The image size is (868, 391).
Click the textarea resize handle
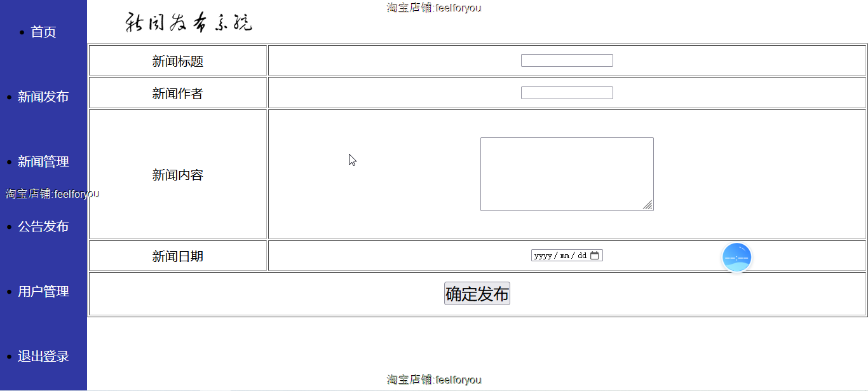coord(648,205)
